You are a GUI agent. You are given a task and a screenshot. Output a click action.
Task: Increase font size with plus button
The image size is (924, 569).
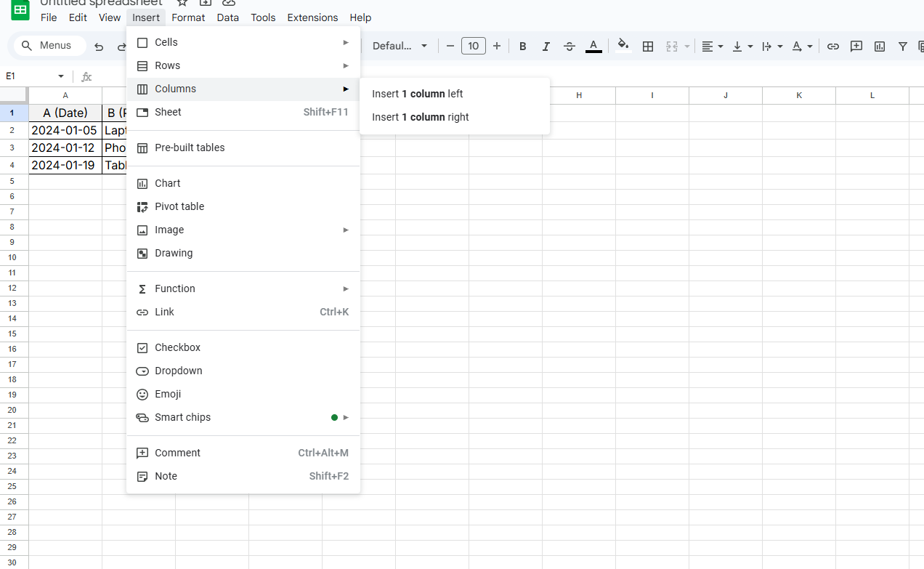pyautogui.click(x=497, y=46)
